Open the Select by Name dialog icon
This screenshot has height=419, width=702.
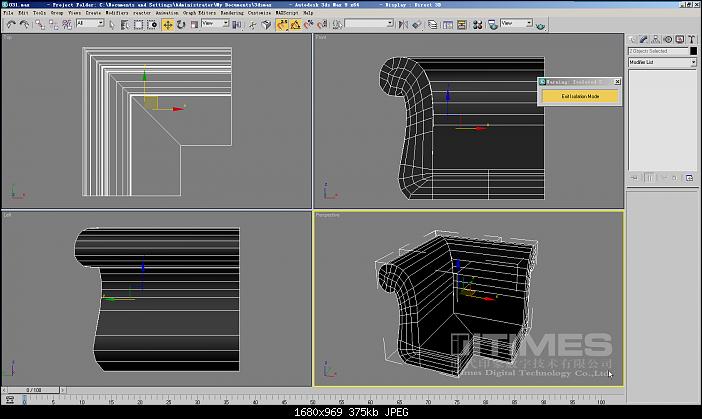124,25
